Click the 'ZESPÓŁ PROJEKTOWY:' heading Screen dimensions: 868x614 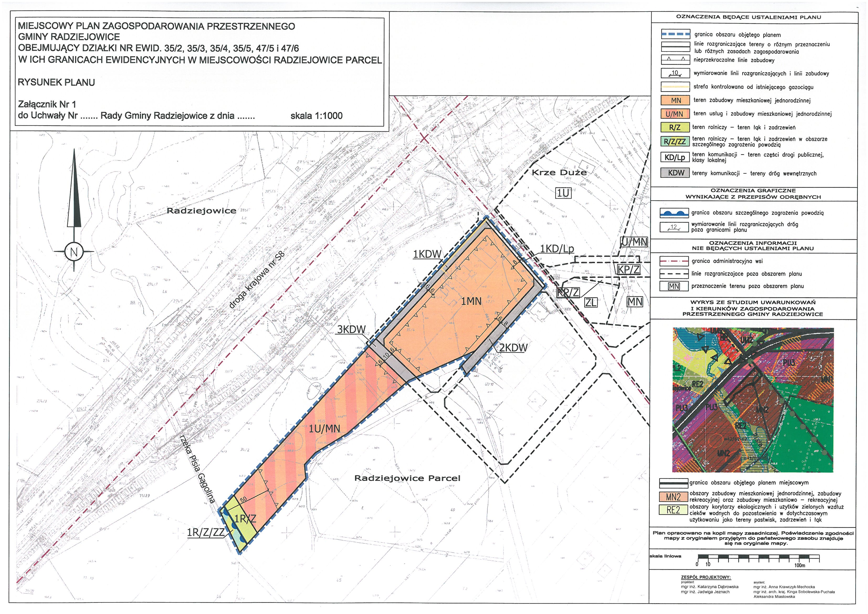click(706, 578)
